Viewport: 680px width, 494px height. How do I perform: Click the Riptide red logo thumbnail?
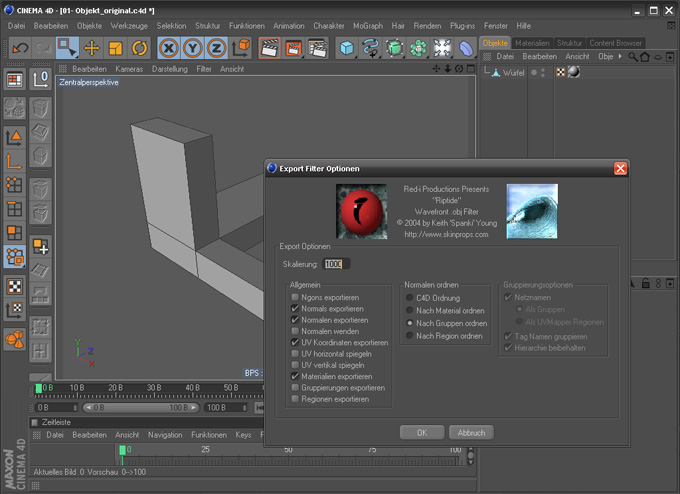pyautogui.click(x=361, y=210)
